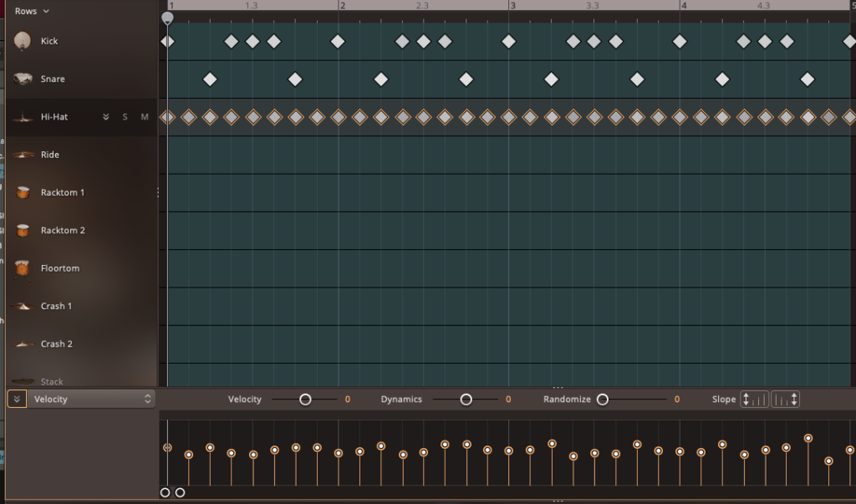Solo the Hi-Hat row
Image resolution: width=856 pixels, height=504 pixels.
coord(125,117)
